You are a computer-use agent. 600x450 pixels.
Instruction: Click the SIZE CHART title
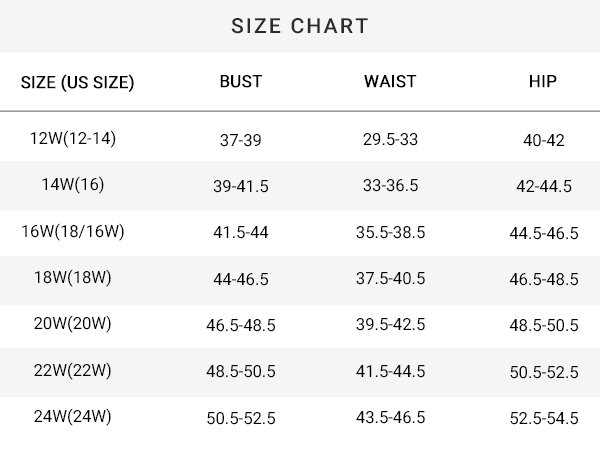click(300, 26)
